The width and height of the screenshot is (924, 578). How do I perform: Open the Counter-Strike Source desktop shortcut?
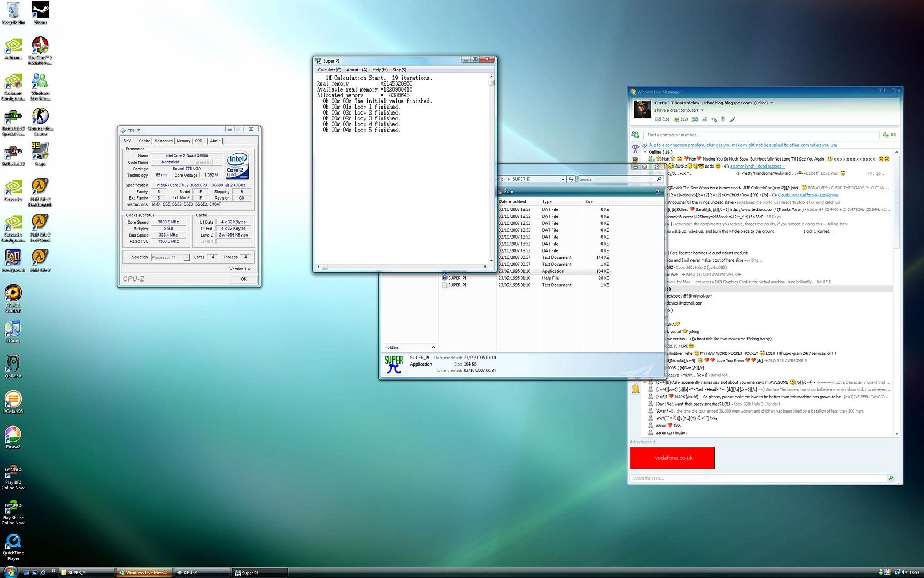(40, 121)
